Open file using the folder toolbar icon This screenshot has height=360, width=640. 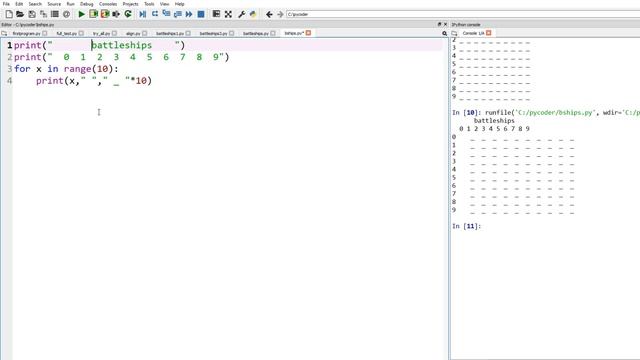pyautogui.click(x=20, y=14)
